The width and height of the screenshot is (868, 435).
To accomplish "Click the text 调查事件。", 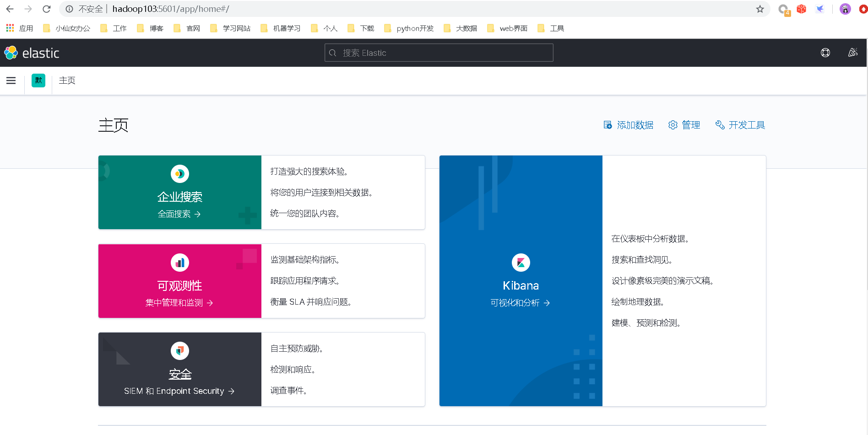I will 289,391.
